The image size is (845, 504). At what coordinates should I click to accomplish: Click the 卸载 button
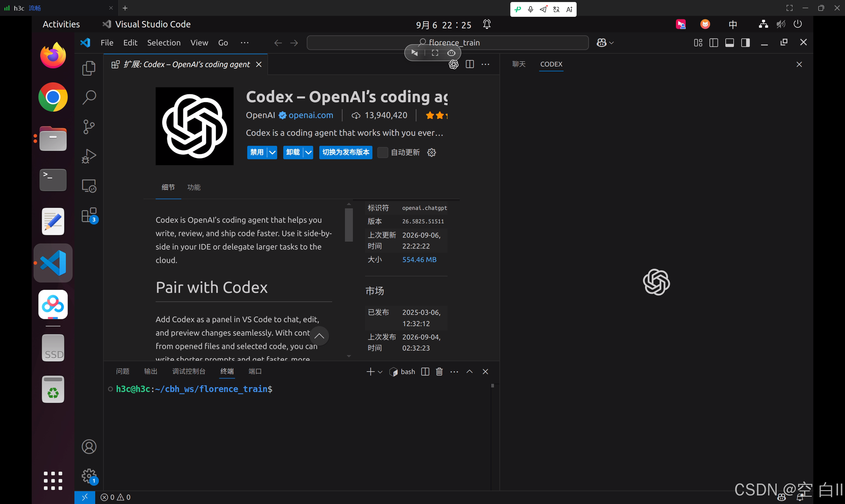click(x=293, y=152)
